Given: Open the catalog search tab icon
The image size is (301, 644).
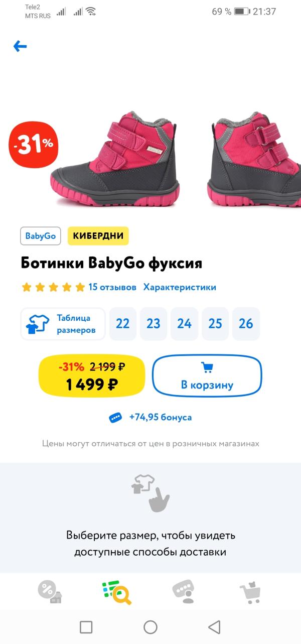Looking at the screenshot, I should [x=116, y=592].
